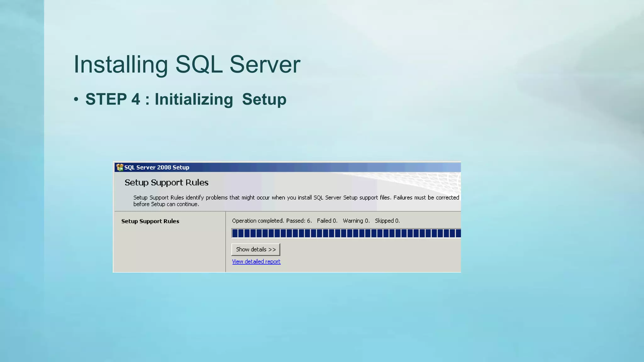This screenshot has height=362, width=644.
Task: Click the SQL Server 2008 Setup title bar icon
Action: pos(119,167)
